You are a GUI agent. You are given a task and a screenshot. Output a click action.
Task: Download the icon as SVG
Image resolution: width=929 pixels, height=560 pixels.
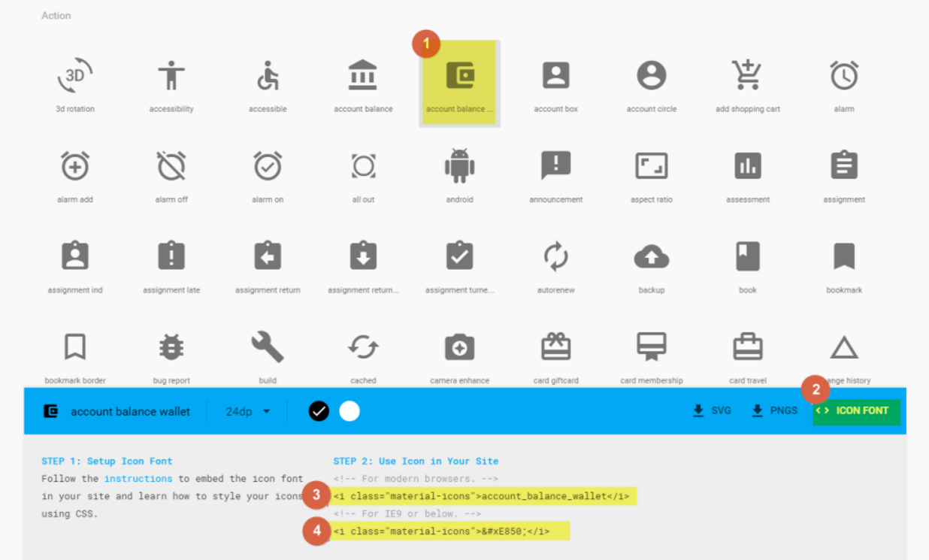[x=712, y=410]
